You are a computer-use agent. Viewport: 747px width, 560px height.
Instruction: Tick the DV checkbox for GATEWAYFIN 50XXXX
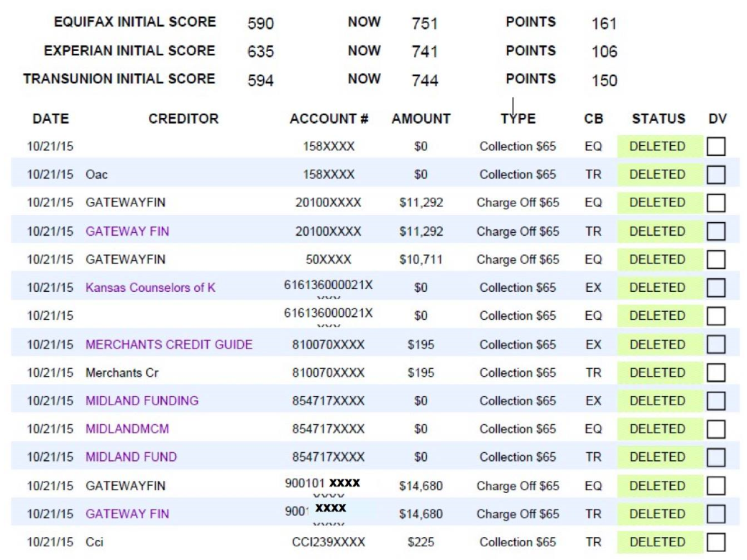click(716, 260)
